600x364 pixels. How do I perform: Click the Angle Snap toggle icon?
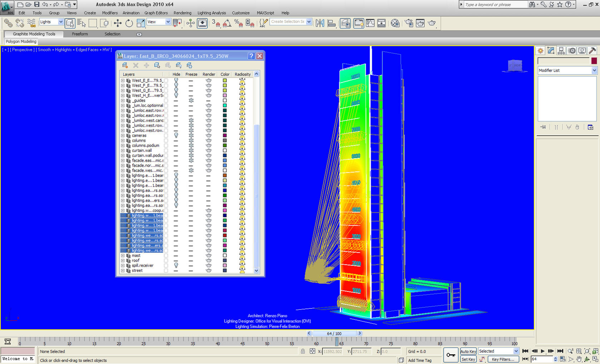227,23
